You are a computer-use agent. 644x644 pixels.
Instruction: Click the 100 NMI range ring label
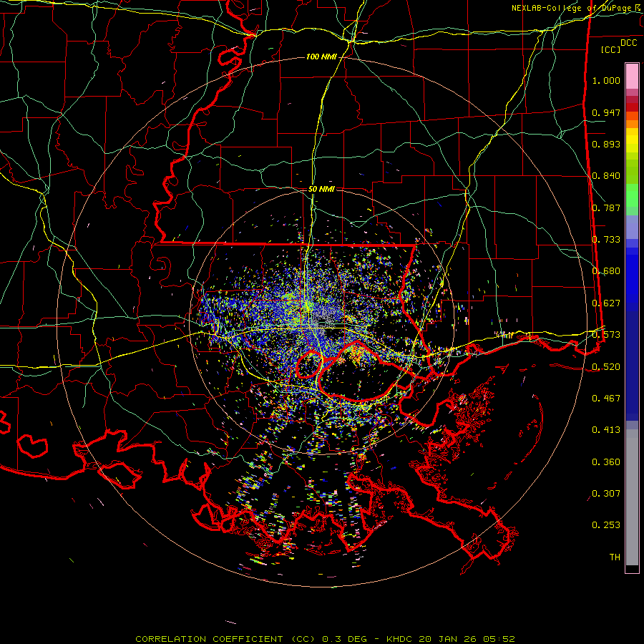click(x=321, y=57)
